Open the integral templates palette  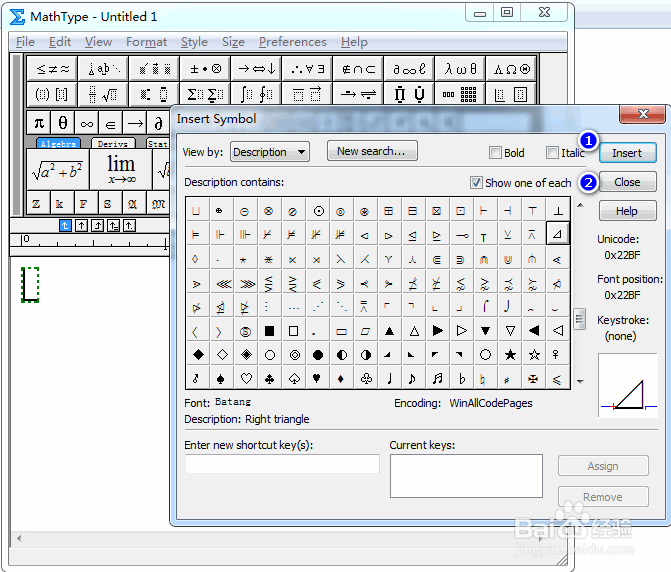256,94
